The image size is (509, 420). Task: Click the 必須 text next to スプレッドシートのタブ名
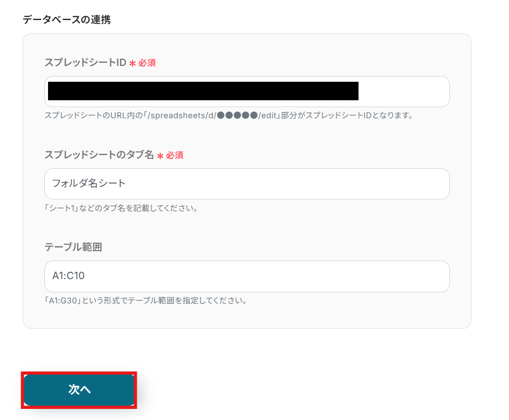tap(175, 155)
